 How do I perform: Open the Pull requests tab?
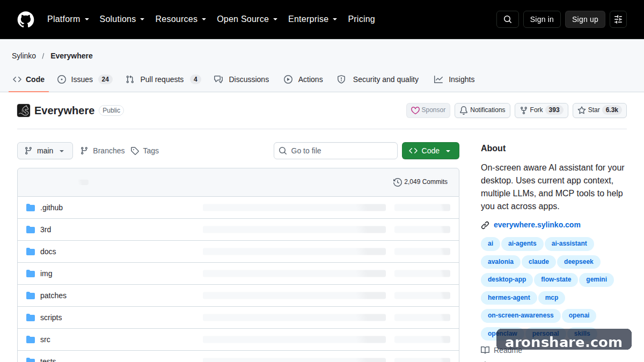tap(163, 79)
